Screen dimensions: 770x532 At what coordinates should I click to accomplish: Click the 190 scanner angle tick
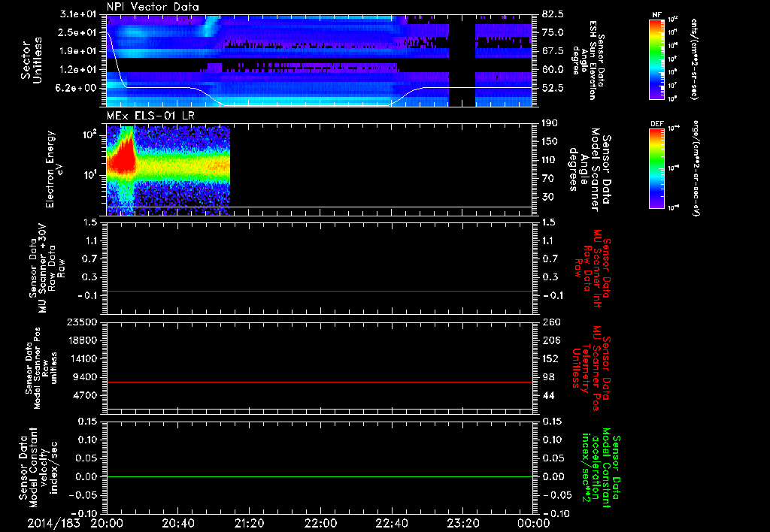550,123
